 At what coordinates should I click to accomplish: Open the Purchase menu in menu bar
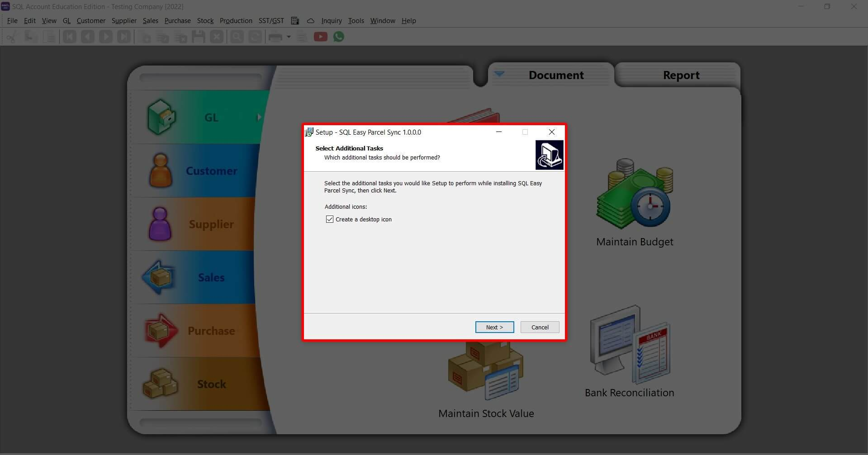178,21
